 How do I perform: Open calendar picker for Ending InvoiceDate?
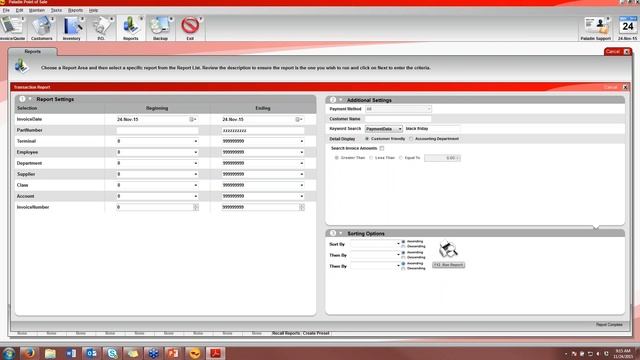tap(299, 119)
